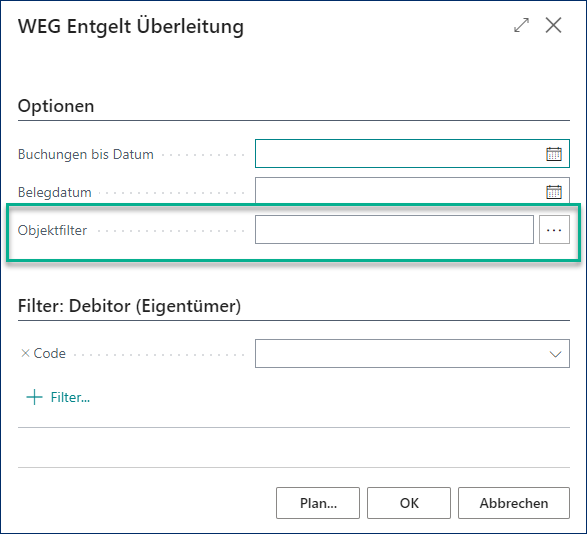
Task: Expand the Code filter dropdown arrow
Action: 555,354
